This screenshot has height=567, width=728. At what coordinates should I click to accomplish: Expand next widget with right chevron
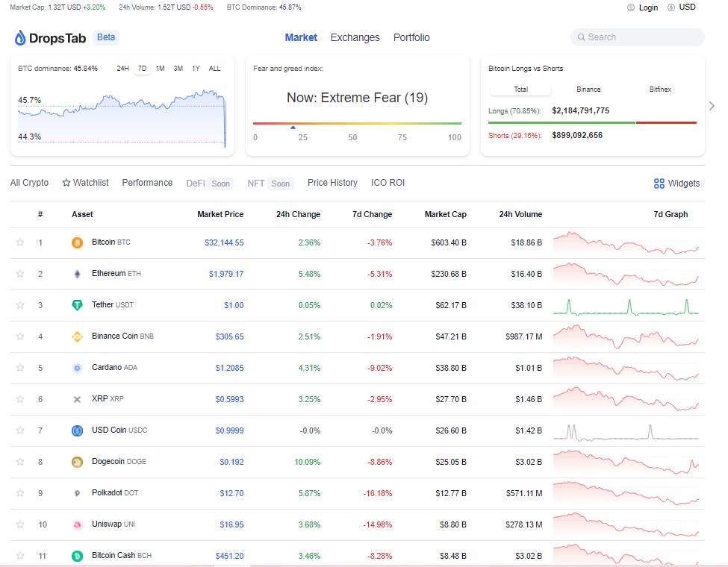click(712, 106)
